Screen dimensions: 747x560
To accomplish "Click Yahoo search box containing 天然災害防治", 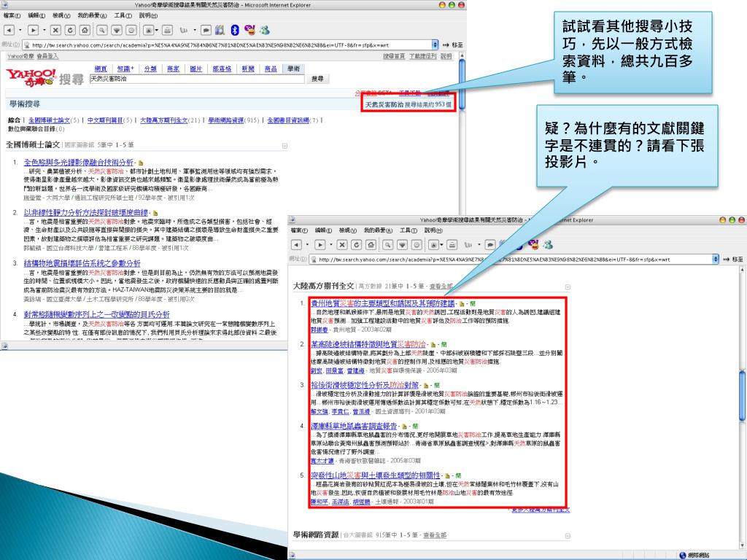I will click(x=197, y=79).
